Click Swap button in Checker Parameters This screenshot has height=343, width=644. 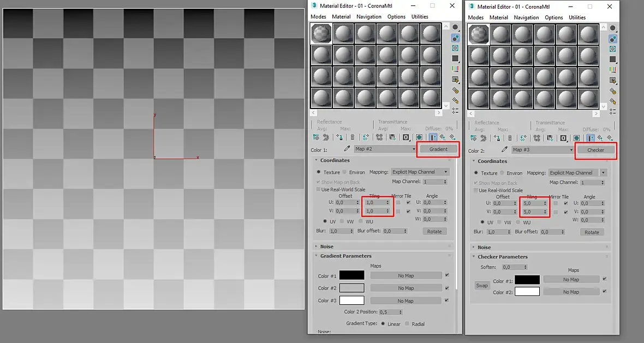click(x=482, y=286)
